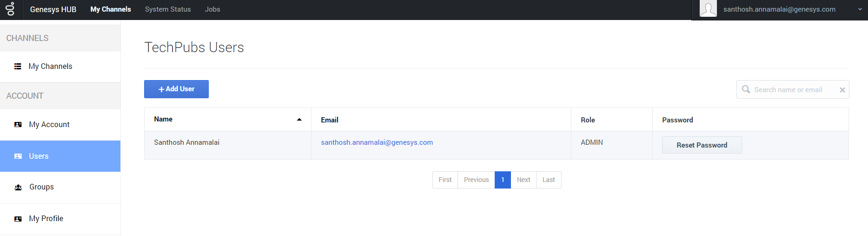Go to the Next page
The width and height of the screenshot is (868, 236).
click(x=523, y=180)
